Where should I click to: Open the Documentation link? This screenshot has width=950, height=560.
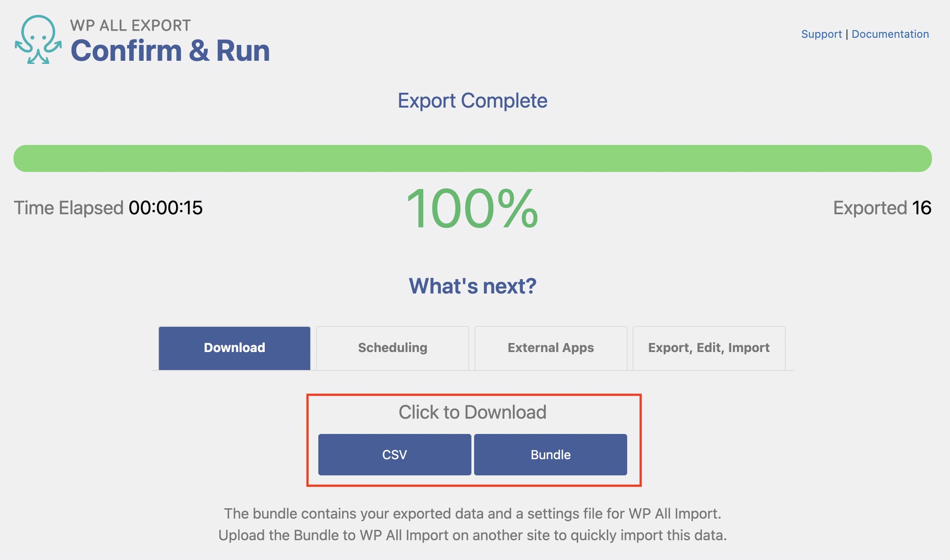tap(890, 34)
